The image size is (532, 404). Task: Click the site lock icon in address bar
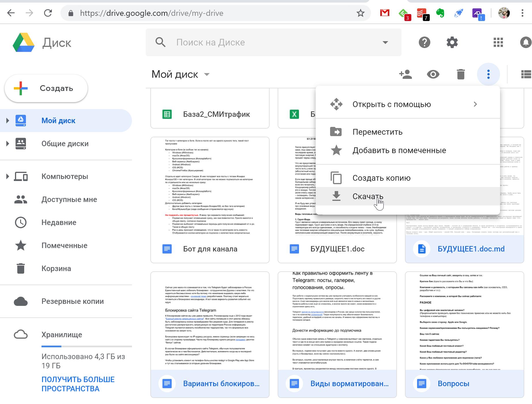click(71, 13)
